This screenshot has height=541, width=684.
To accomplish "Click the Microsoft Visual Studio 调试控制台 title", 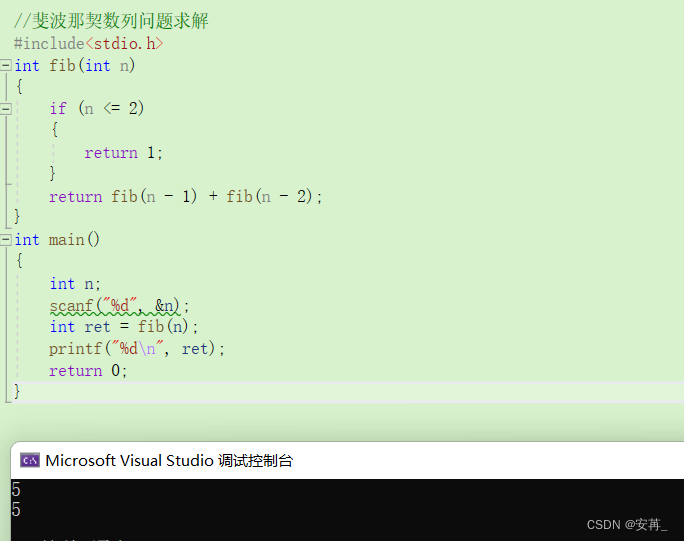I will click(169, 461).
